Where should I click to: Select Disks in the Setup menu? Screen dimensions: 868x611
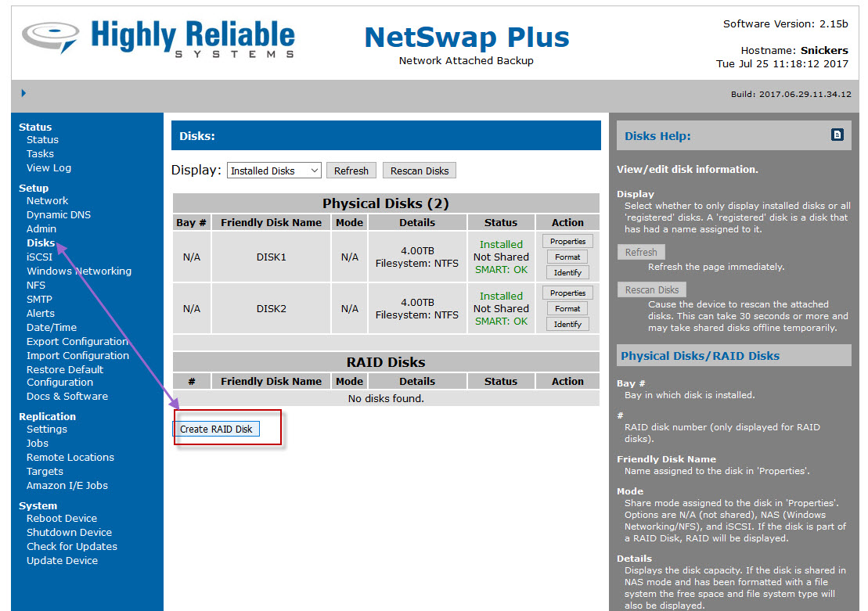[x=41, y=243]
